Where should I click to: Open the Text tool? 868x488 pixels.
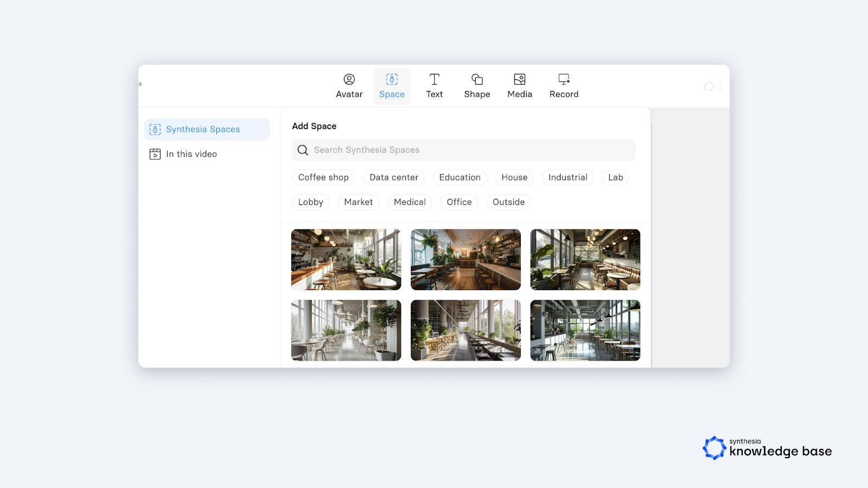[434, 86]
